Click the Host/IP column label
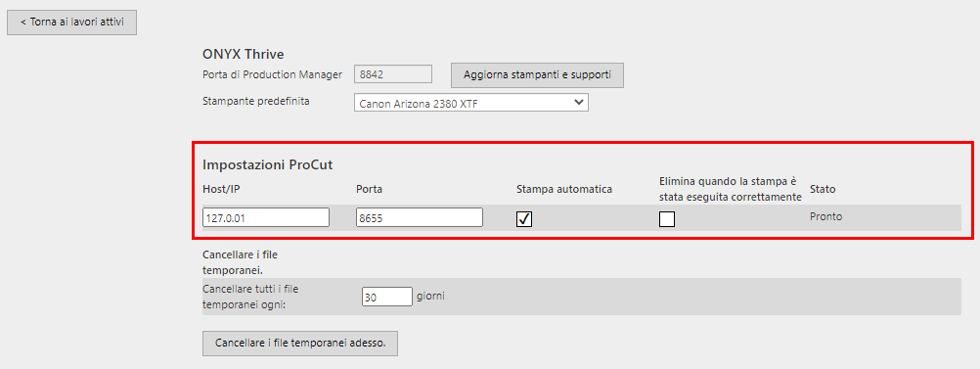The height and width of the screenshot is (369, 980). (219, 188)
